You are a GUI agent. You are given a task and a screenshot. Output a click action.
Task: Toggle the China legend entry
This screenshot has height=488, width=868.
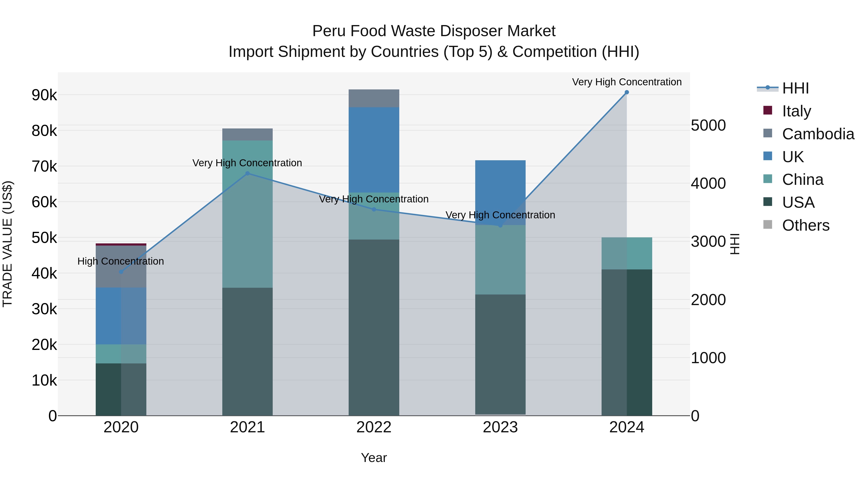point(793,180)
